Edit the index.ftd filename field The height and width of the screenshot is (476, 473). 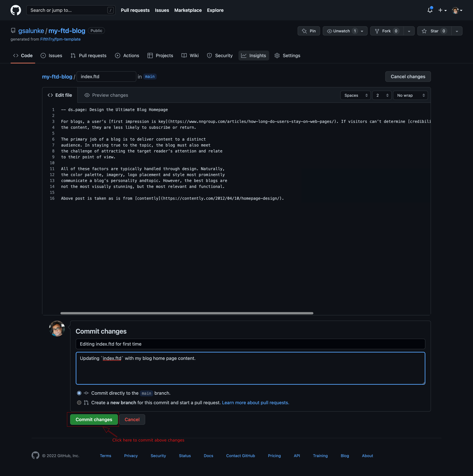[106, 77]
